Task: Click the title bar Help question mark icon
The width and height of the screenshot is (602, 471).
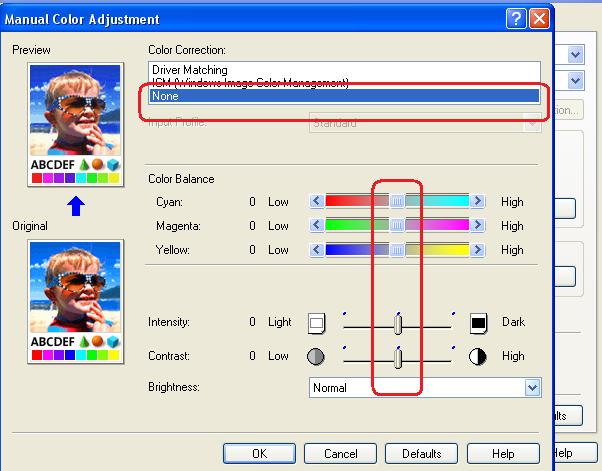Action: [x=516, y=19]
